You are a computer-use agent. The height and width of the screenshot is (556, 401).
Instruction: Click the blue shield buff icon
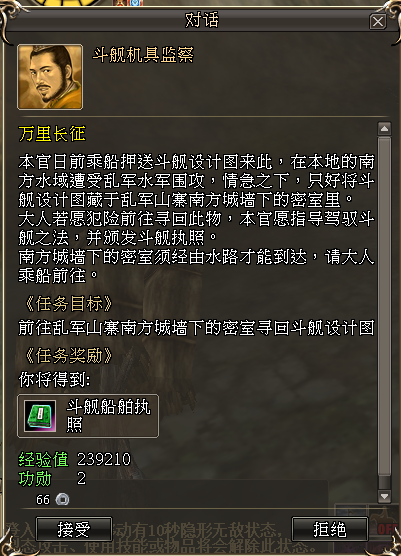click(x=136, y=3)
